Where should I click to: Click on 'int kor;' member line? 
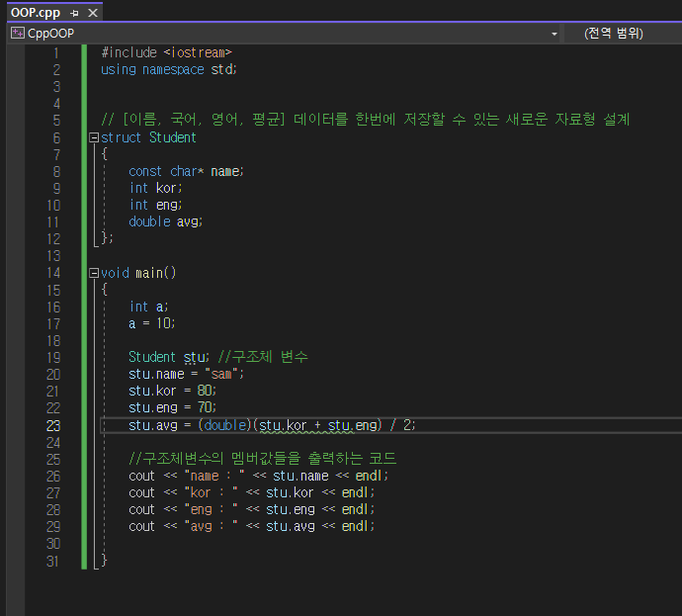pos(156,188)
